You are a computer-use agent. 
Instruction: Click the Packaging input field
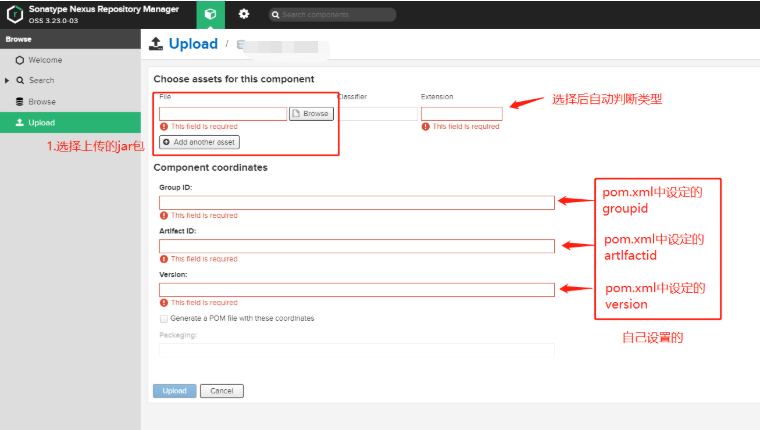pyautogui.click(x=357, y=350)
